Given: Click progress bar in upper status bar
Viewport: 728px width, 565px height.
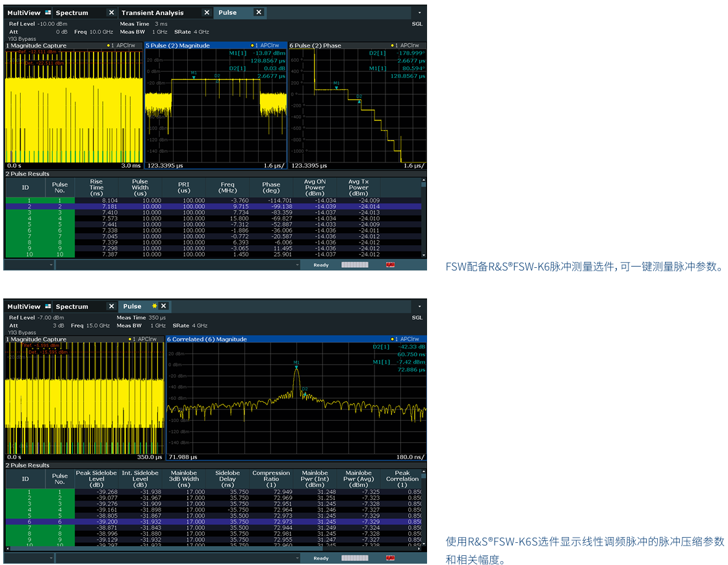Looking at the screenshot, I should pos(354,265).
